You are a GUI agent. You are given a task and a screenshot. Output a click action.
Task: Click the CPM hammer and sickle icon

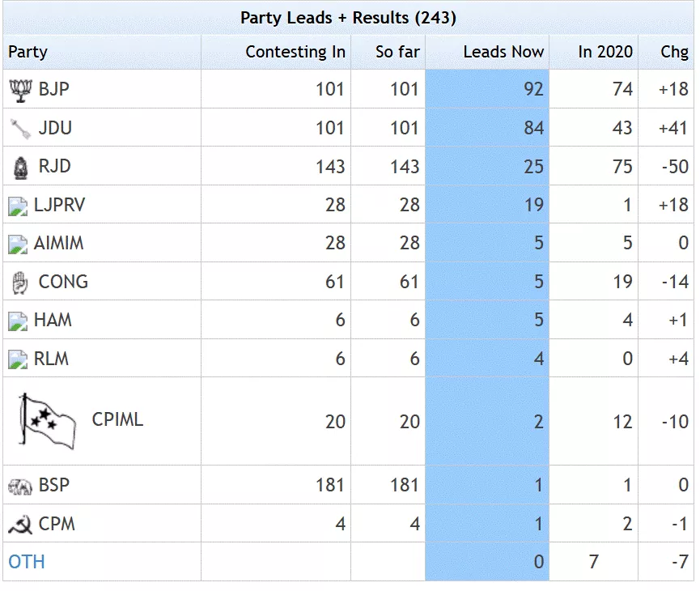(19, 525)
